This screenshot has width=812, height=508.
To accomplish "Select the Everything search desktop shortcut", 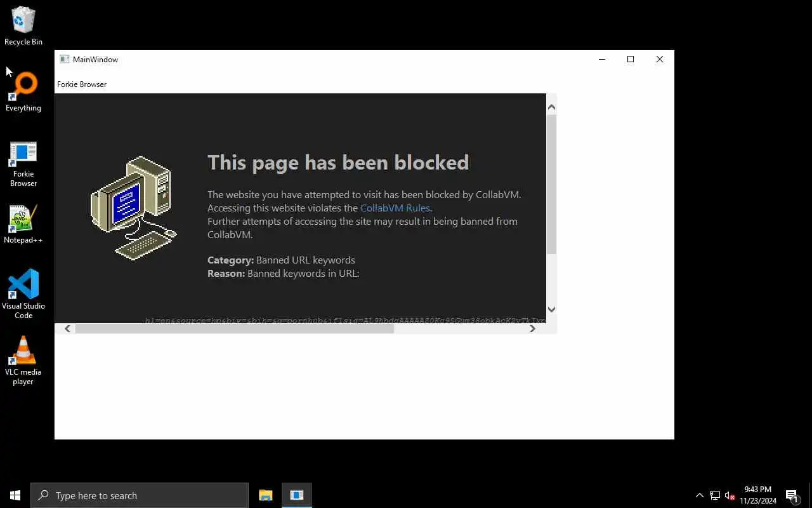I will (x=23, y=93).
